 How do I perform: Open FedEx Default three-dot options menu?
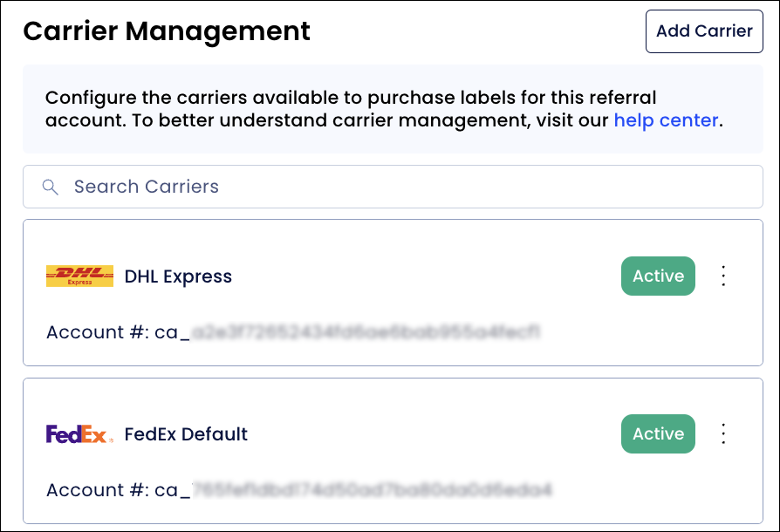[723, 433]
